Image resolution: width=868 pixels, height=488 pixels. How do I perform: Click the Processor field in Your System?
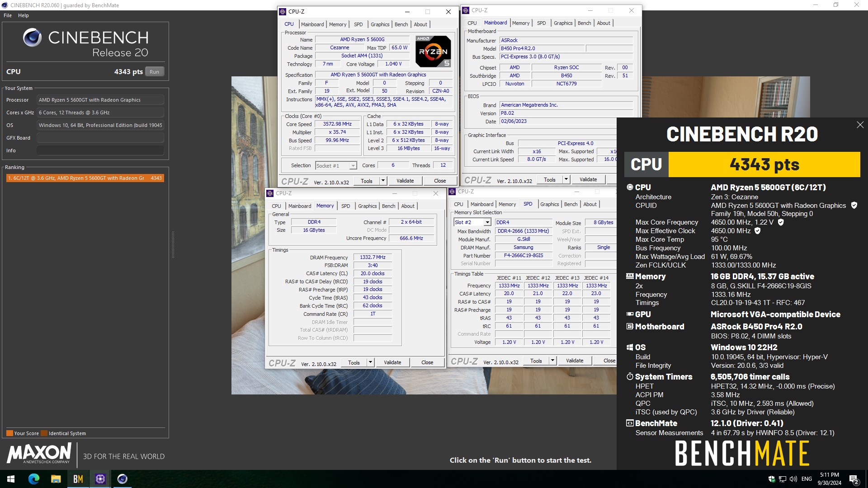[100, 100]
